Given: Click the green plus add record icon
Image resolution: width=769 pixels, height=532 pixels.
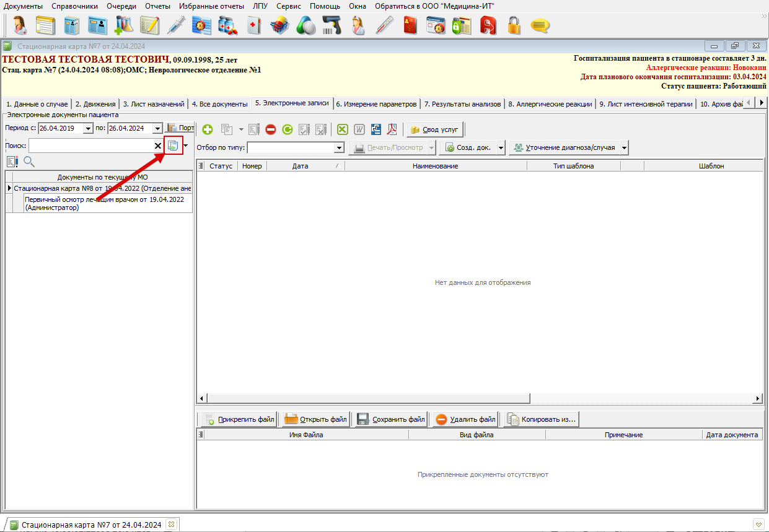Looking at the screenshot, I should pos(208,129).
